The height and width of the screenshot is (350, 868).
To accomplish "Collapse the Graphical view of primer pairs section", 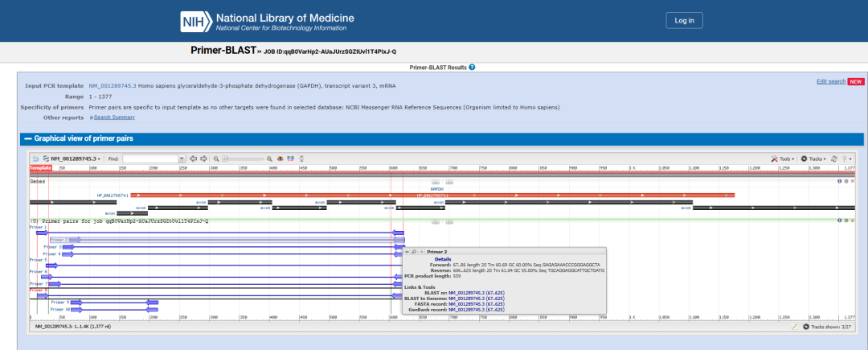I will coord(27,138).
